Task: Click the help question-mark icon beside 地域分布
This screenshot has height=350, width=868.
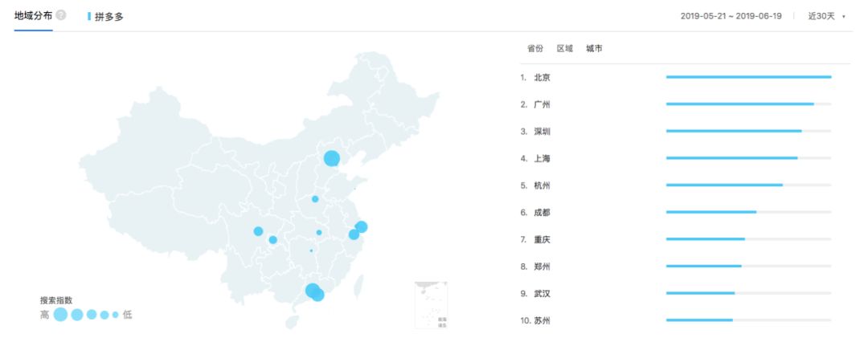Action: tap(61, 15)
